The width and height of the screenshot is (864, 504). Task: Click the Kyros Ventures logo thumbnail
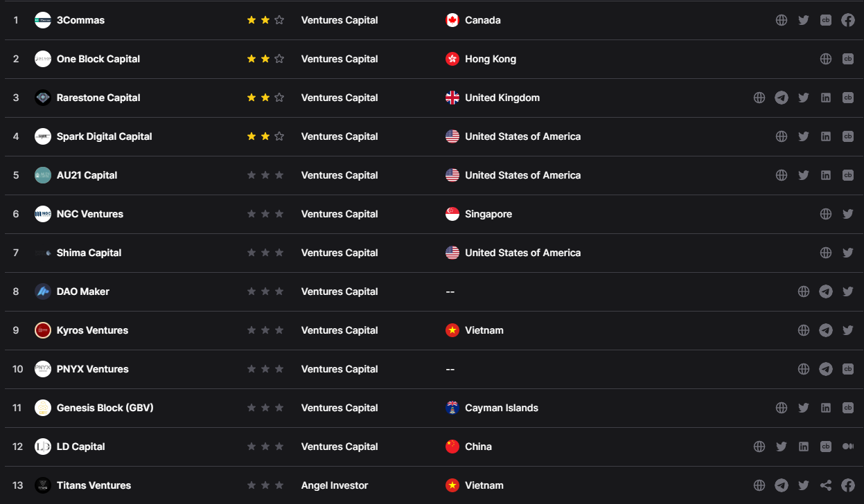[x=43, y=330]
